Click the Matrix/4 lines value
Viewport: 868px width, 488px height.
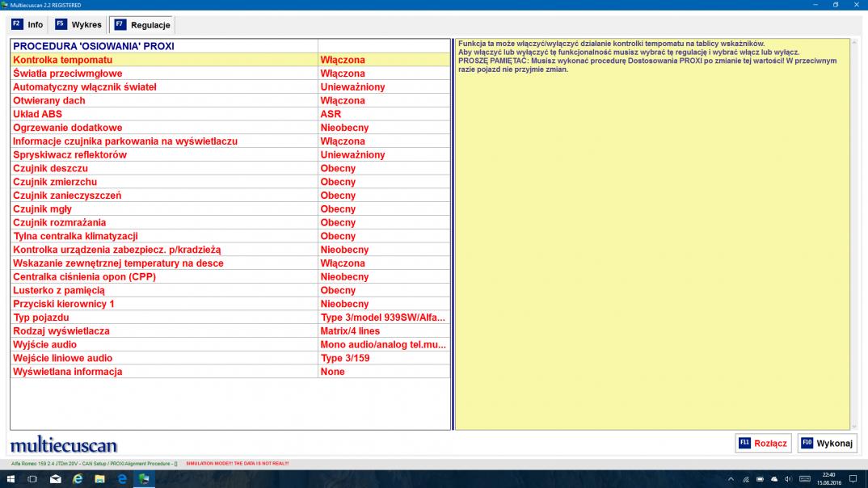(384, 331)
